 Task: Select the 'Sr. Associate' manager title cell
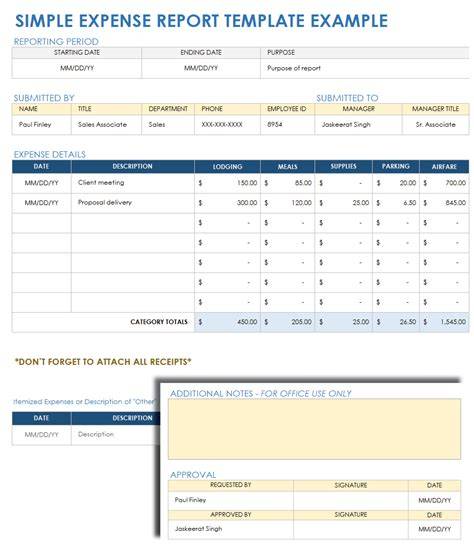pyautogui.click(x=436, y=125)
